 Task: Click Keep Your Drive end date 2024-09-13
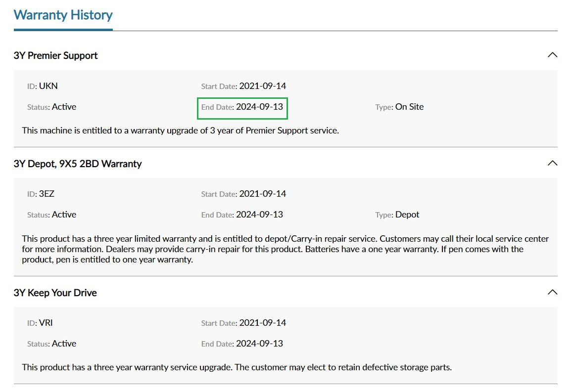[x=259, y=344]
